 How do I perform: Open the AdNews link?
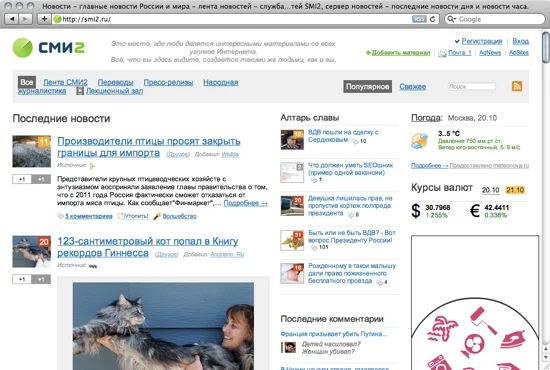tap(490, 53)
